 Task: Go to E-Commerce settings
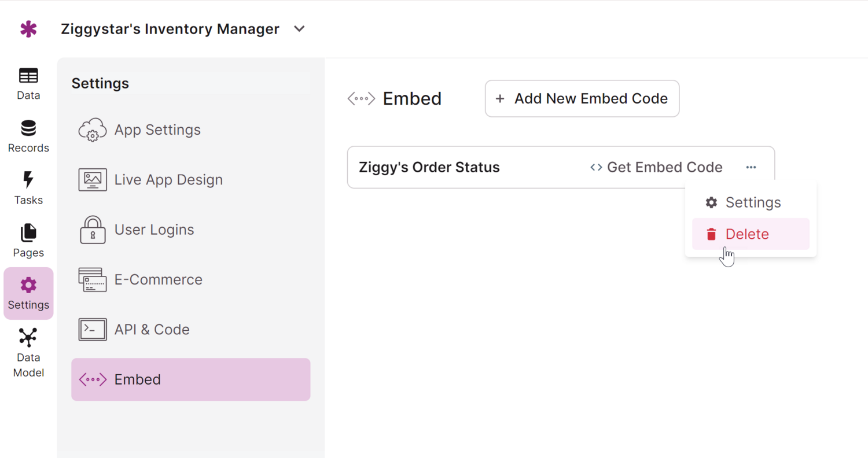click(x=158, y=279)
